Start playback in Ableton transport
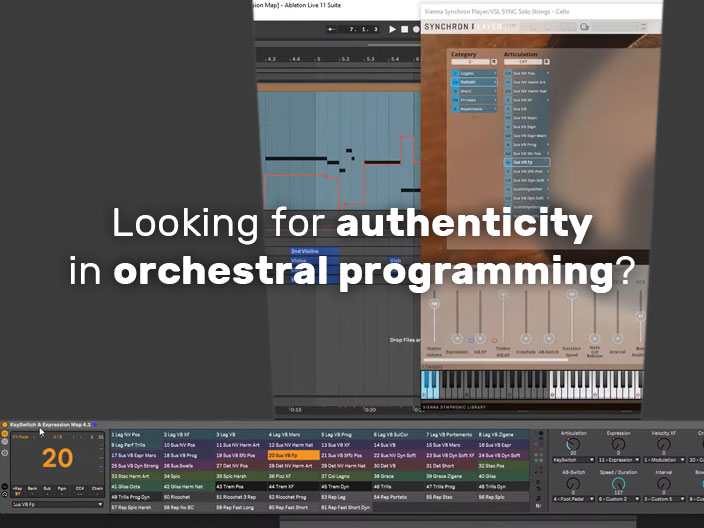This screenshot has width=704, height=528. [392, 29]
